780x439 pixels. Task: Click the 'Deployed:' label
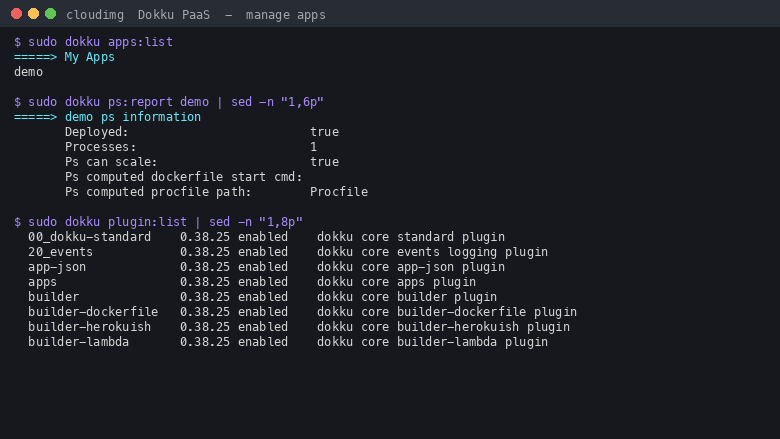[x=97, y=132]
